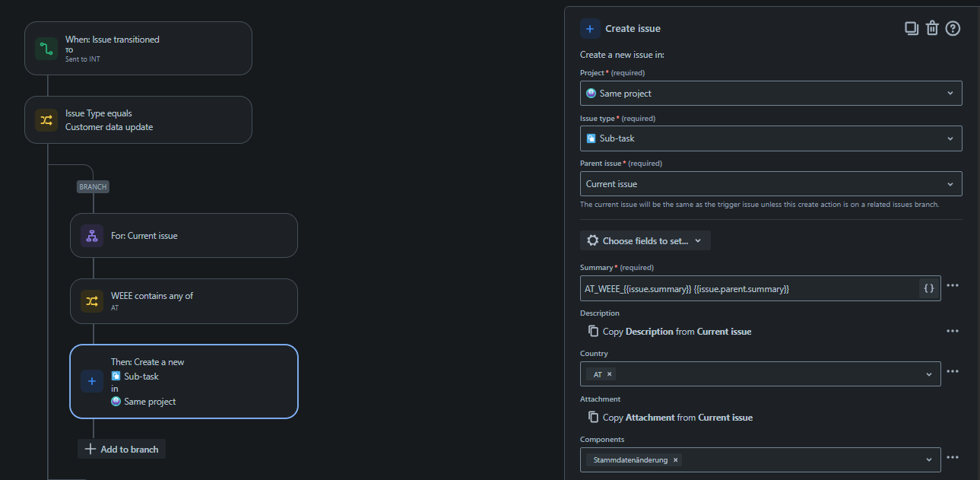Remove the Stammdatenänderung component tag
The image size is (980, 480).
[x=675, y=460]
